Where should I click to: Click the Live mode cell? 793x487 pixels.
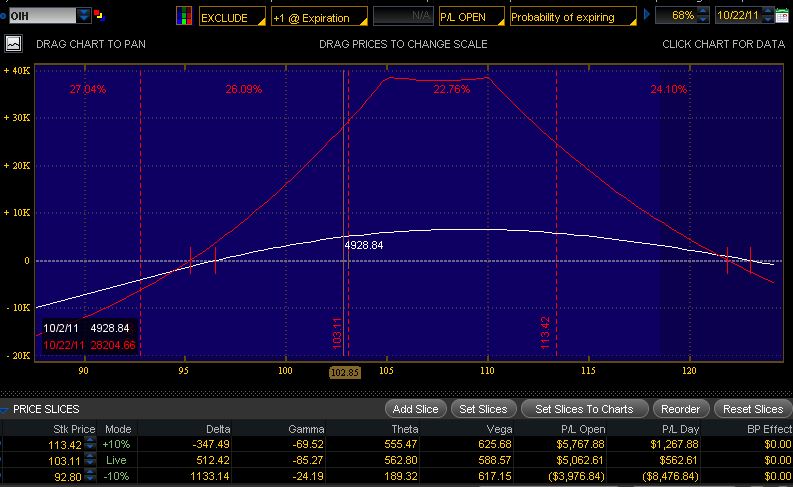click(x=116, y=460)
